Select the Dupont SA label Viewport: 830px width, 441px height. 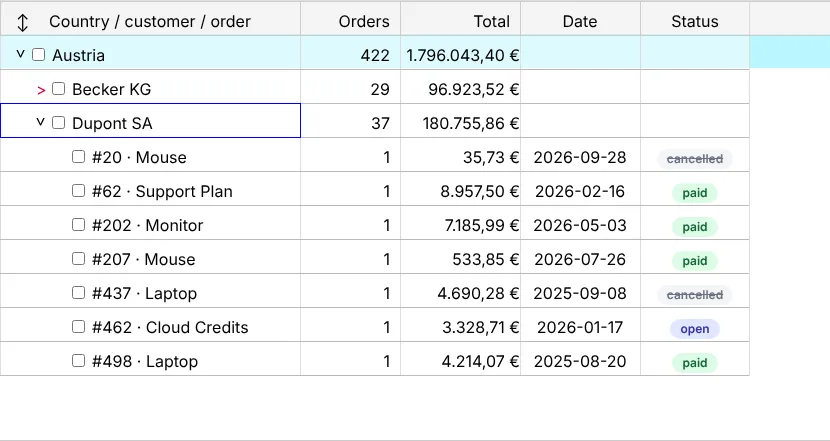(112, 123)
